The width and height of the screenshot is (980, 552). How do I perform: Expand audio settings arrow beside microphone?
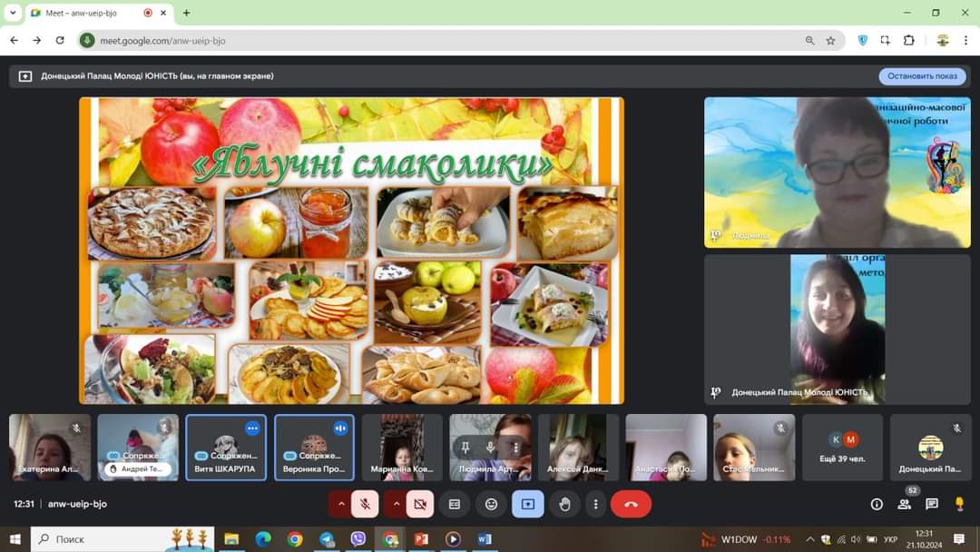[x=341, y=504]
